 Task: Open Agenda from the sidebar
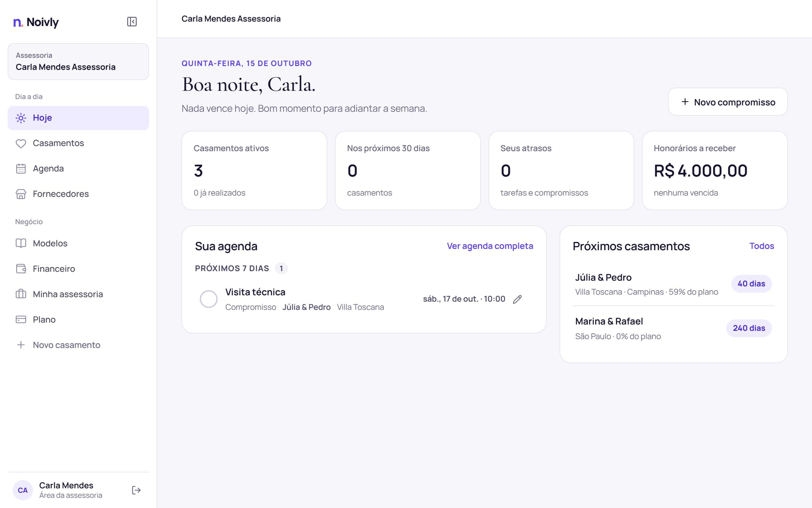pos(78,169)
